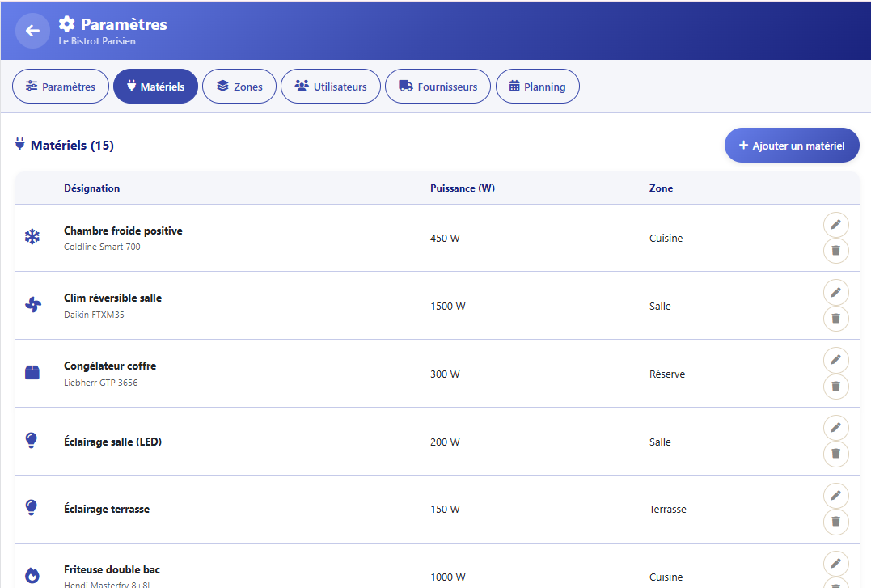Delete the Clim réversible salle row
Viewport: 871px width, 588px height.
coord(835,319)
